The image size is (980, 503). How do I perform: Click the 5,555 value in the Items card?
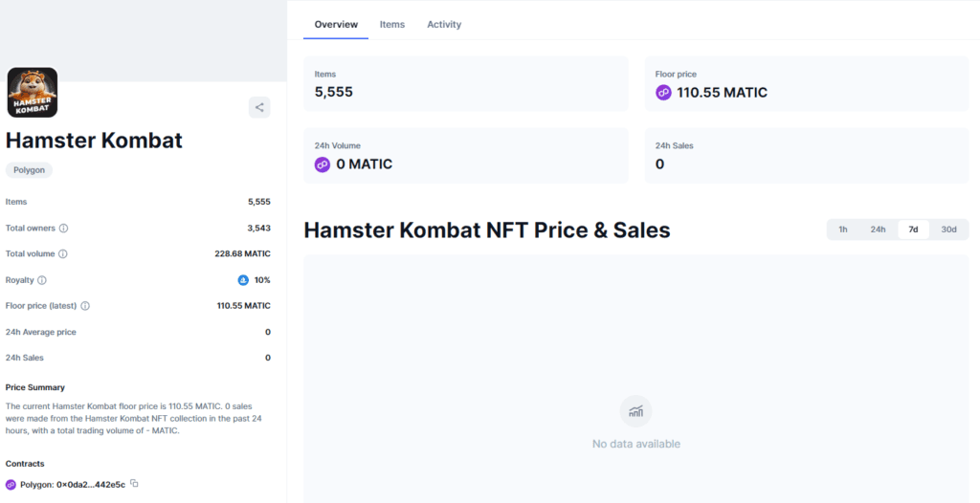[334, 92]
